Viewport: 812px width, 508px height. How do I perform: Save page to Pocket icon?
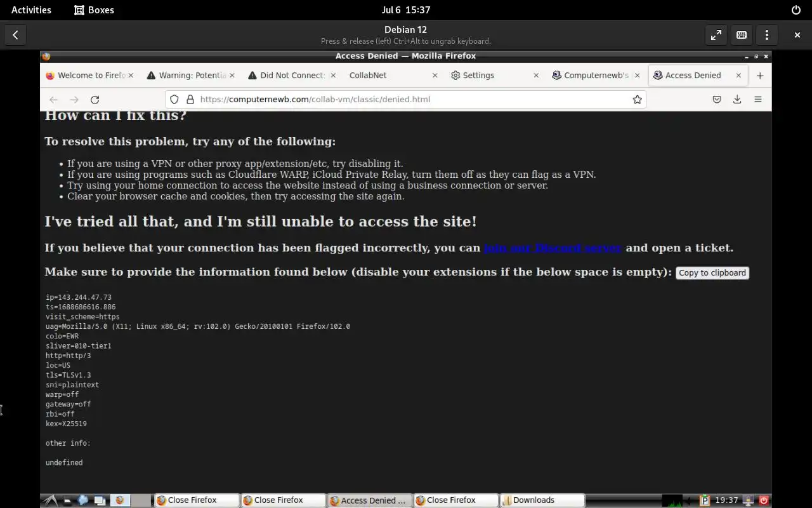point(717,100)
